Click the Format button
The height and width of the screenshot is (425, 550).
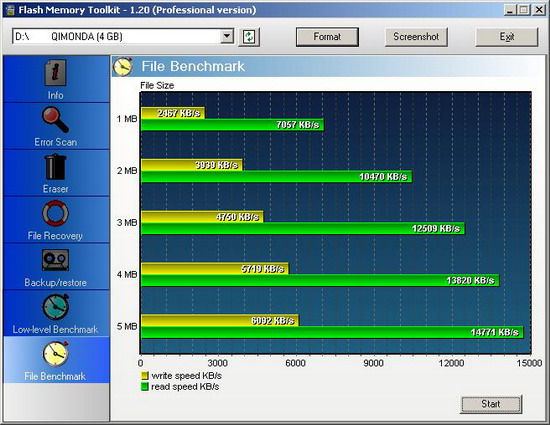point(327,36)
